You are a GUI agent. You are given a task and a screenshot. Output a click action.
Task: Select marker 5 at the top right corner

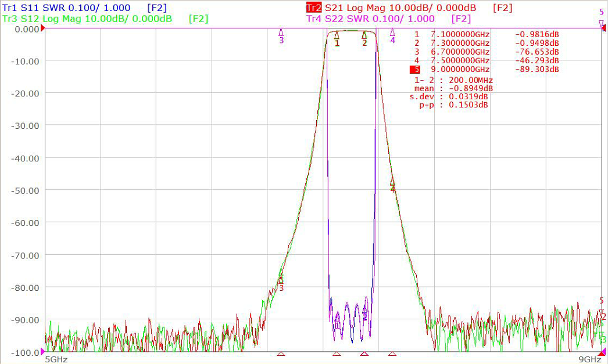[x=602, y=23]
